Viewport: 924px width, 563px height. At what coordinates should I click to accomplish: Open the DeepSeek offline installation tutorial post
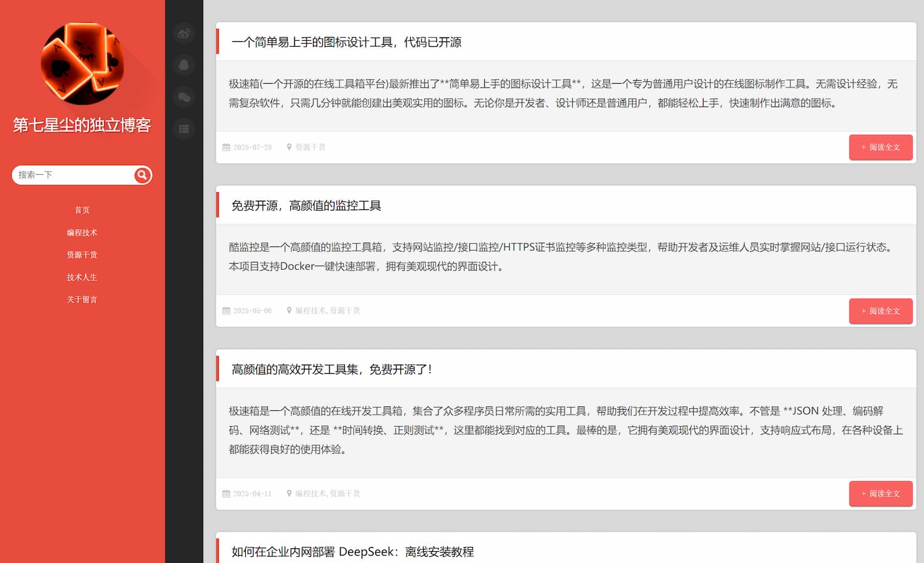point(352,552)
